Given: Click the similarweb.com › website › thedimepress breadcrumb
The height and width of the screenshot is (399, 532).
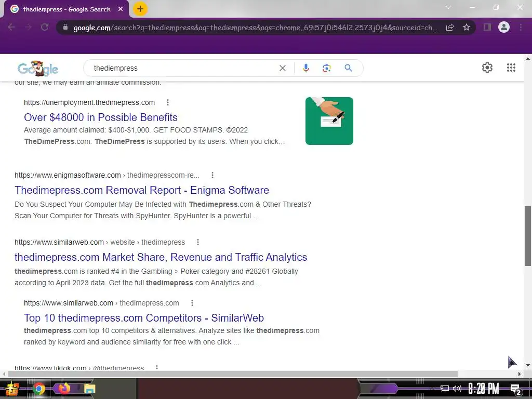Looking at the screenshot, I should (x=100, y=242).
